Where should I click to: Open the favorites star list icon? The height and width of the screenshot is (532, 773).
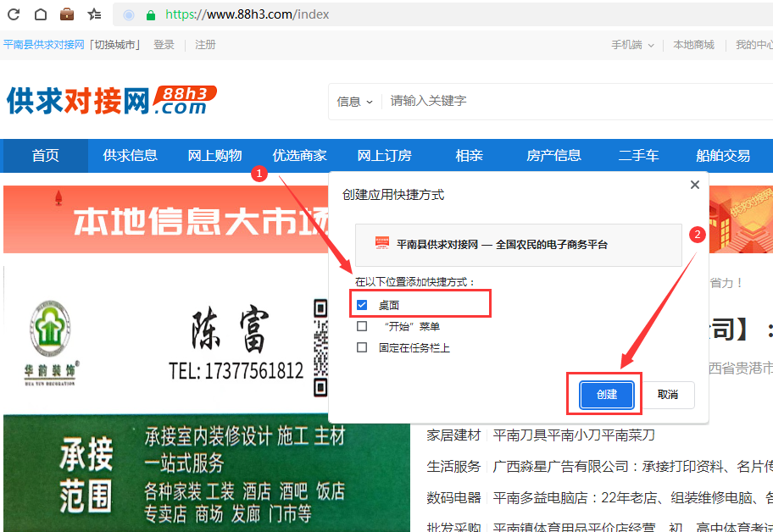point(94,14)
